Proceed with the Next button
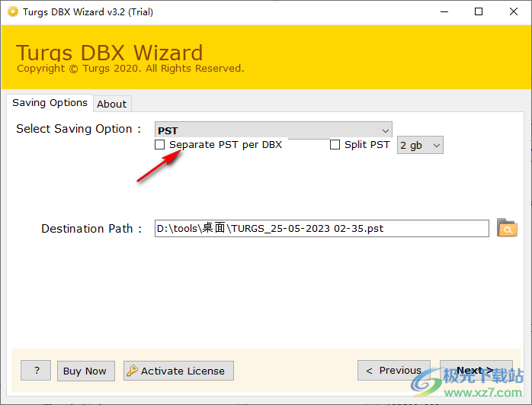Screen dimensions: 532x405 pyautogui.click(x=476, y=370)
